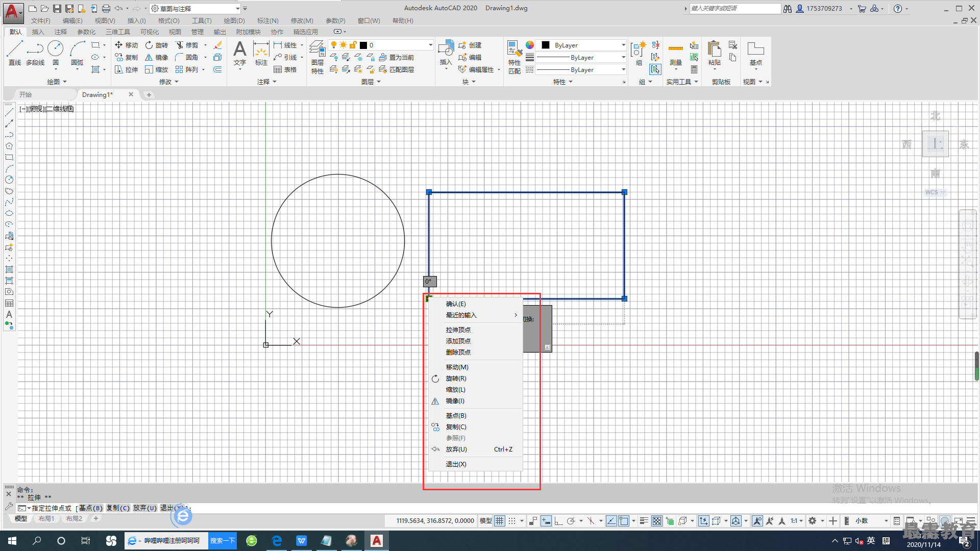This screenshot has width=980, height=551.
Task: Choose the 圆弧 arc tool
Action: click(77, 53)
